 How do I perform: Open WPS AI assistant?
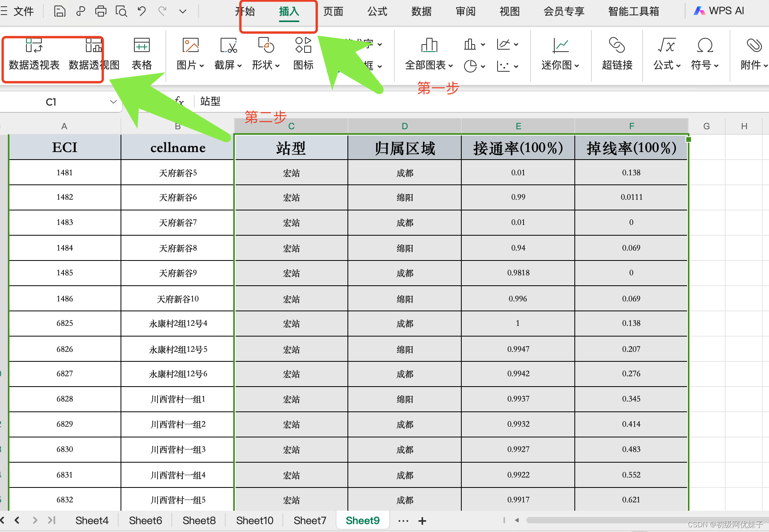tap(719, 11)
